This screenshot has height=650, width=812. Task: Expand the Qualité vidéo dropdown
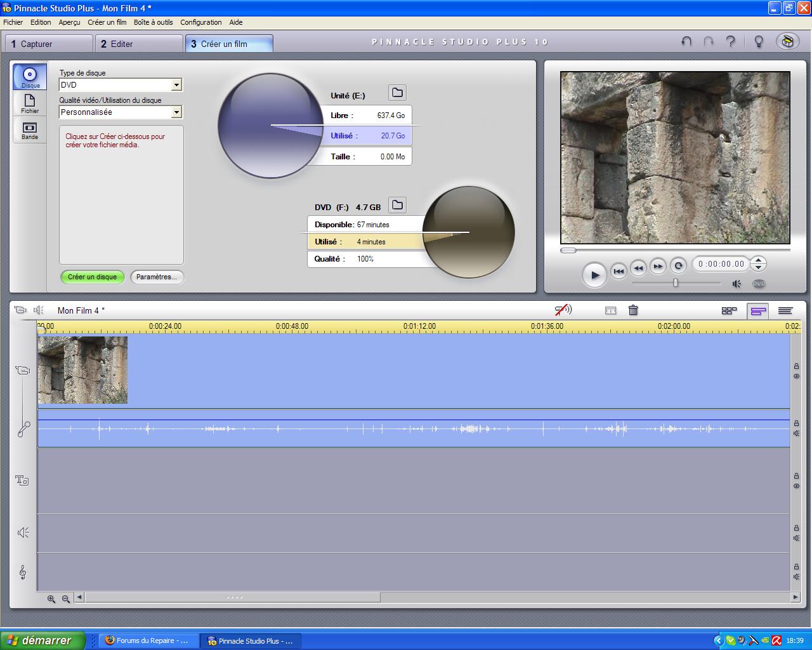(177, 112)
